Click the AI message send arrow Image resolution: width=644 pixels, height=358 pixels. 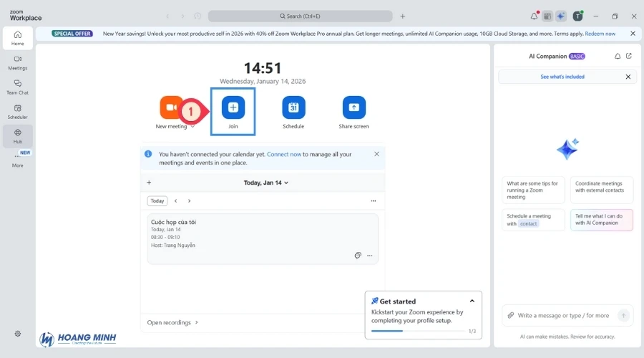pos(623,316)
